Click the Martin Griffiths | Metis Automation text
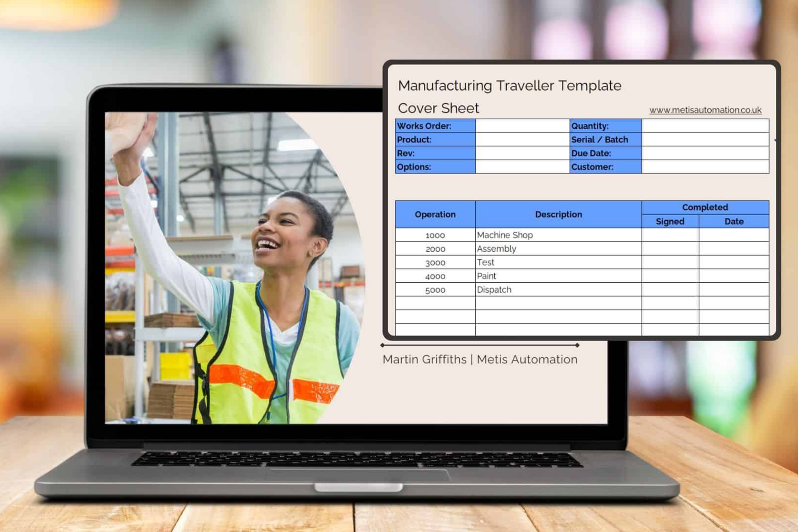The width and height of the screenshot is (798, 532). coord(480,360)
